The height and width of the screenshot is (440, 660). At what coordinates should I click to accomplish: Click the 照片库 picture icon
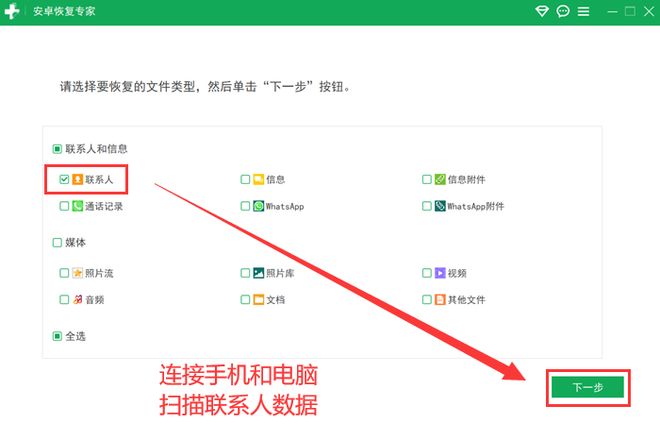pyautogui.click(x=258, y=273)
